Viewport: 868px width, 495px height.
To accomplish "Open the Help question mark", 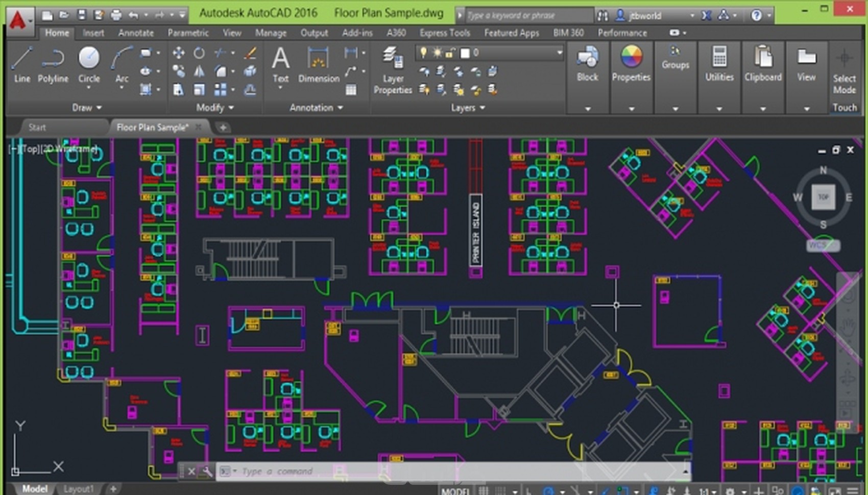I will (x=756, y=15).
